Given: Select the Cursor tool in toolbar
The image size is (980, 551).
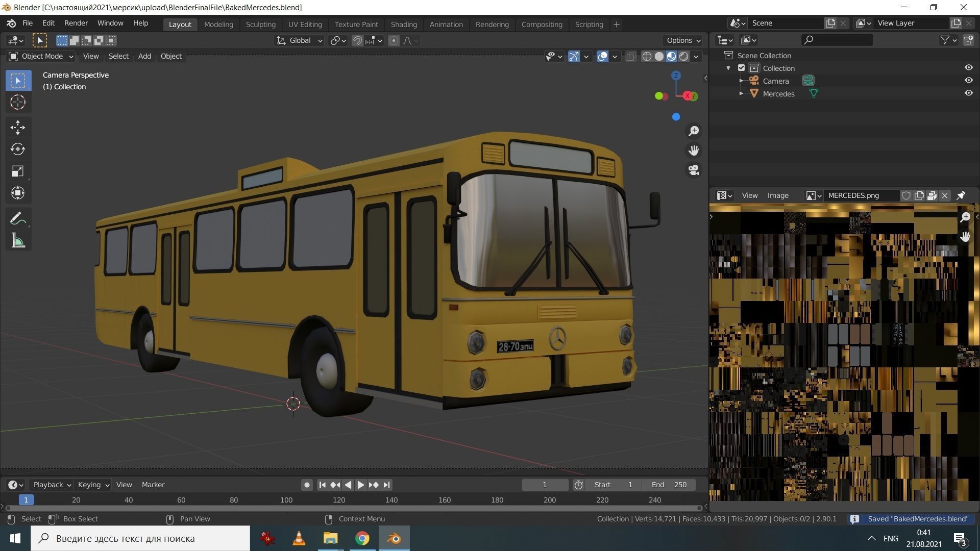Looking at the screenshot, I should tap(18, 103).
